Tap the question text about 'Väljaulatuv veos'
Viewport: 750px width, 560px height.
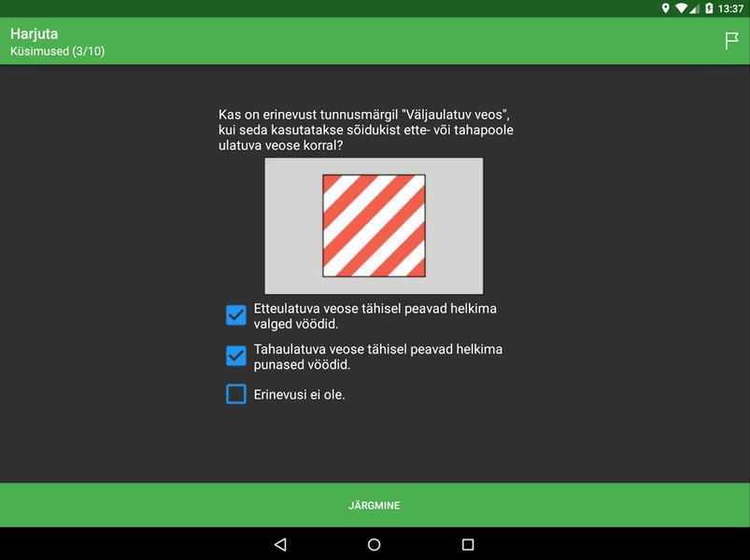(366, 130)
